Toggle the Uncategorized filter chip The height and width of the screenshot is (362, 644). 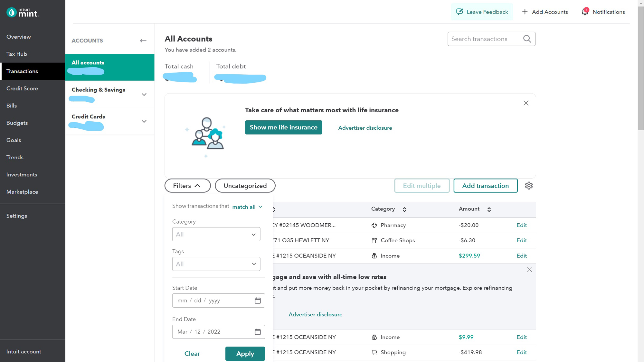245,185
